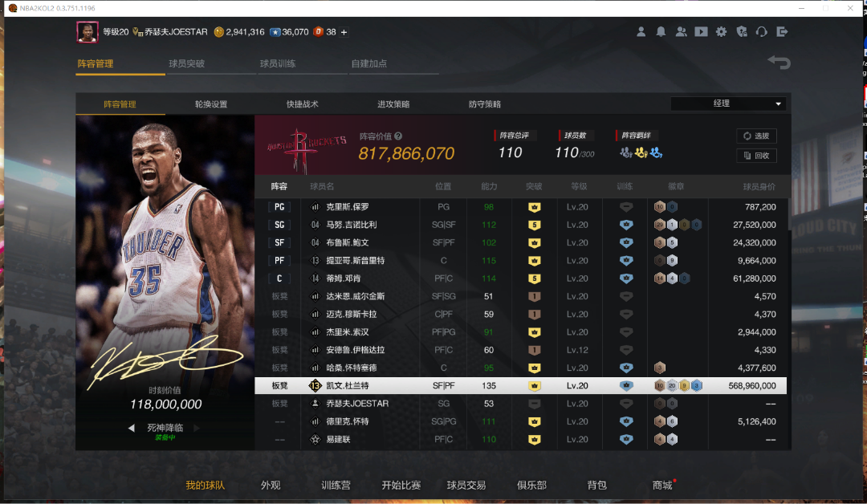The width and height of the screenshot is (867, 504).
Task: Show next moment card with right arrow
Action: click(x=197, y=428)
